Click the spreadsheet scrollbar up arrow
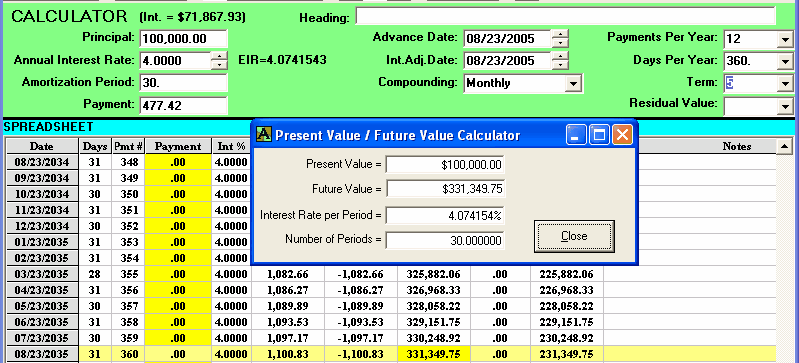This screenshot has width=799, height=363. tap(784, 147)
